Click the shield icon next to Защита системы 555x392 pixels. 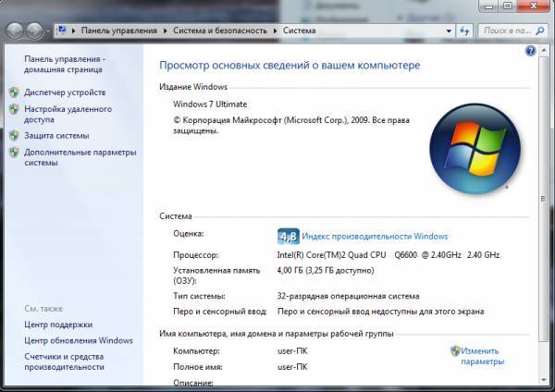[13, 136]
